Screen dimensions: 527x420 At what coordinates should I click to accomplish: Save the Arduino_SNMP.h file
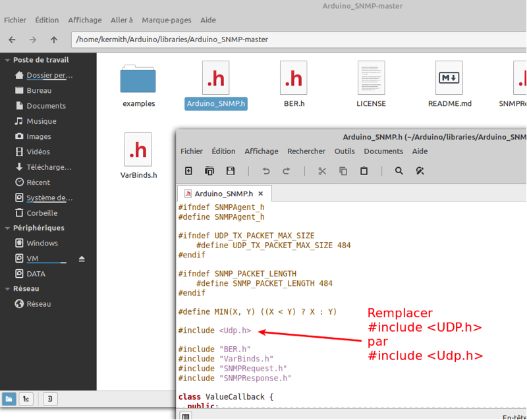click(x=231, y=171)
